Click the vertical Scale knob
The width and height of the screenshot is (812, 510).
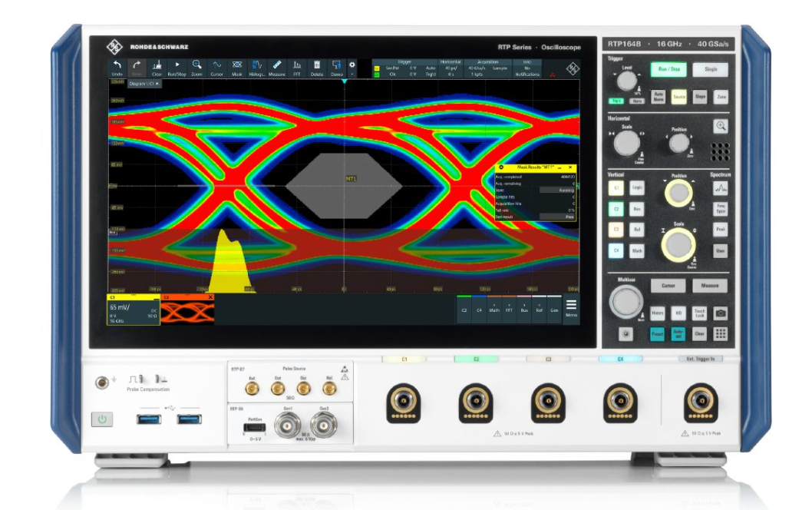point(678,245)
